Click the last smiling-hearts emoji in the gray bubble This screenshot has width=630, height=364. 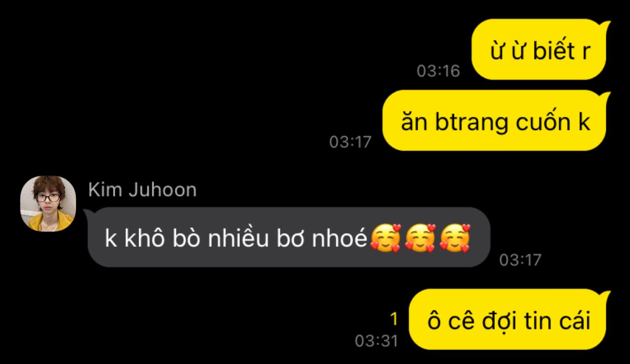click(455, 238)
